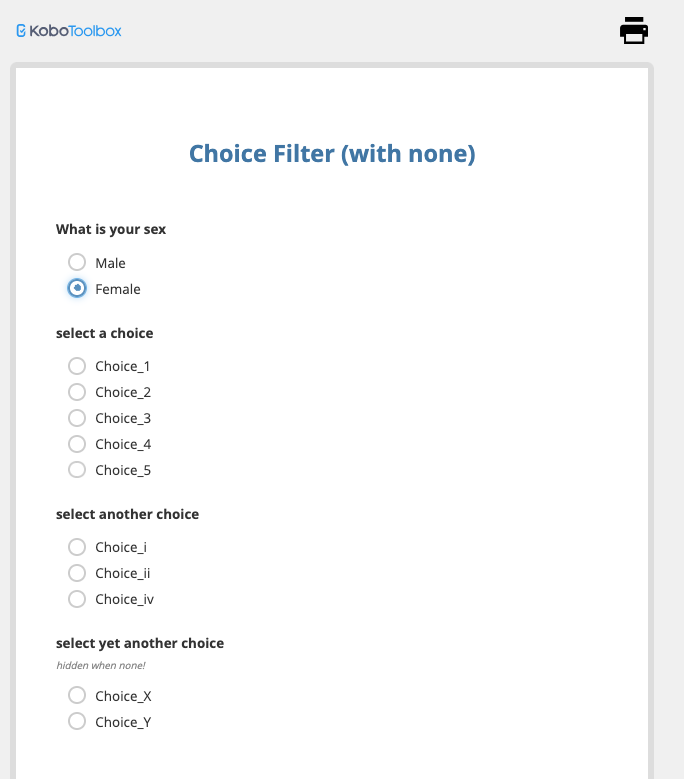
Task: Click the 'hidden when none!' hint text
Action: click(x=100, y=665)
